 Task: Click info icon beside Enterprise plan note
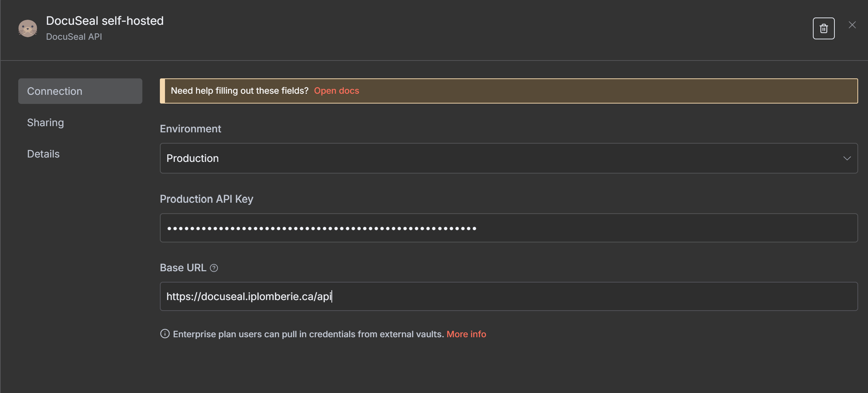(165, 334)
